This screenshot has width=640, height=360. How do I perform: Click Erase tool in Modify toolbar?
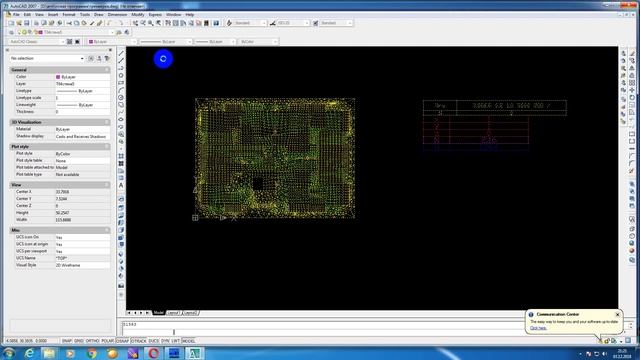tap(632, 53)
